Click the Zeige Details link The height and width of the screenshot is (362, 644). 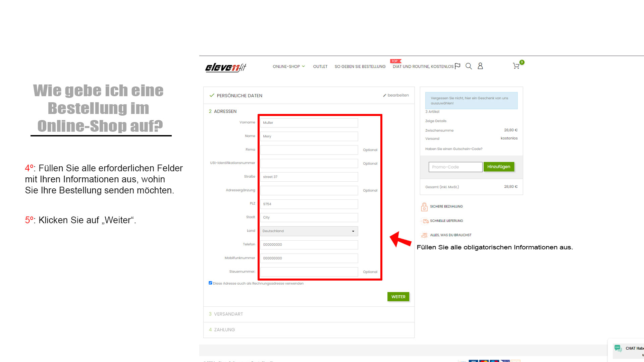[436, 121]
